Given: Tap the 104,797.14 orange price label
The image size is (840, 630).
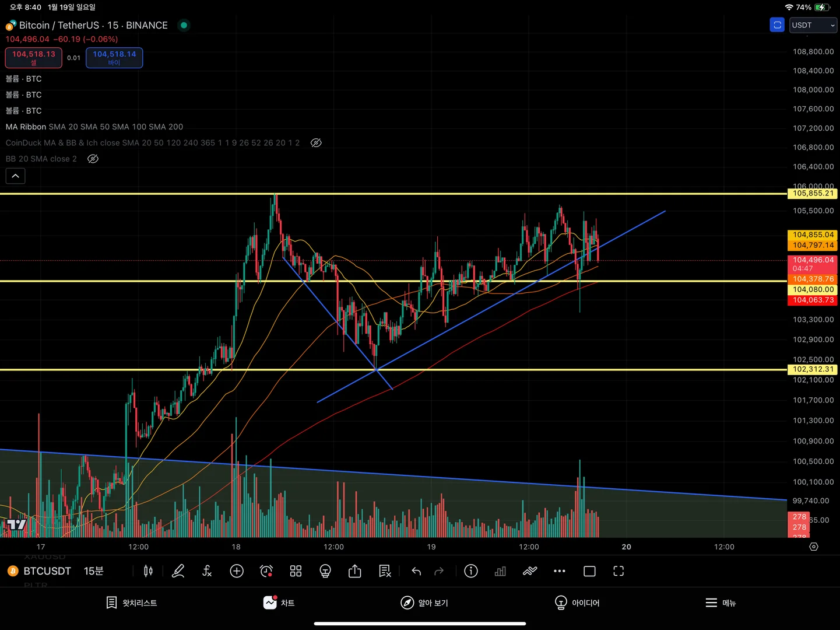Looking at the screenshot, I should tap(813, 245).
